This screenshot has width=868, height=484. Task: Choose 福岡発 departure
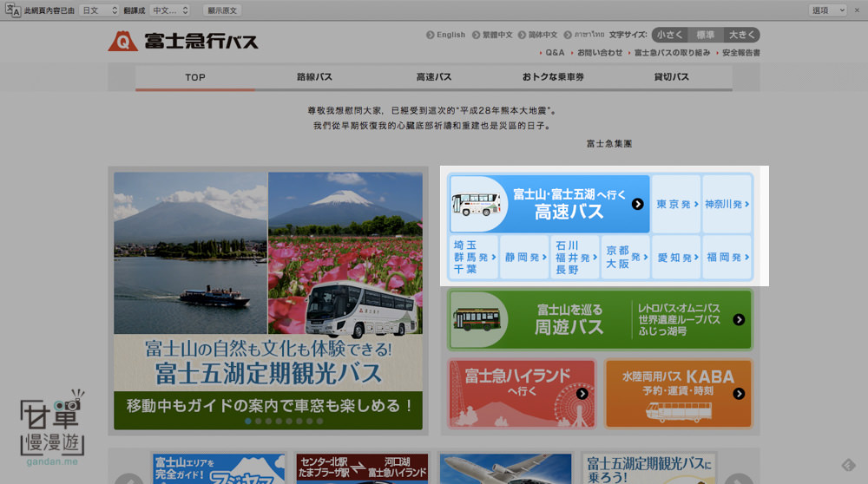click(x=727, y=258)
